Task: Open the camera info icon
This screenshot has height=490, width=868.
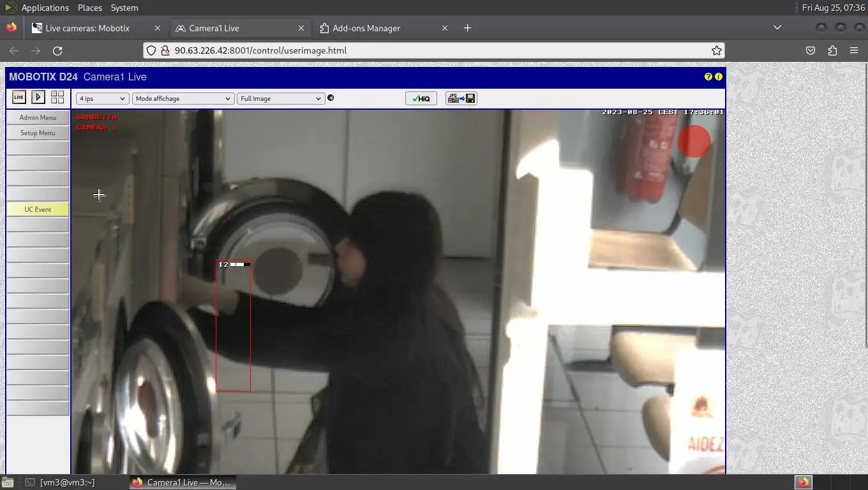Action: click(719, 77)
